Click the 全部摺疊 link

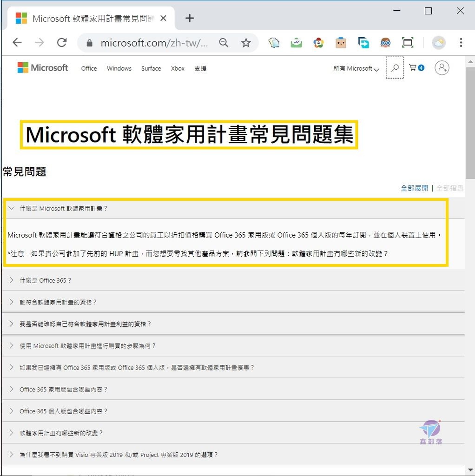450,188
